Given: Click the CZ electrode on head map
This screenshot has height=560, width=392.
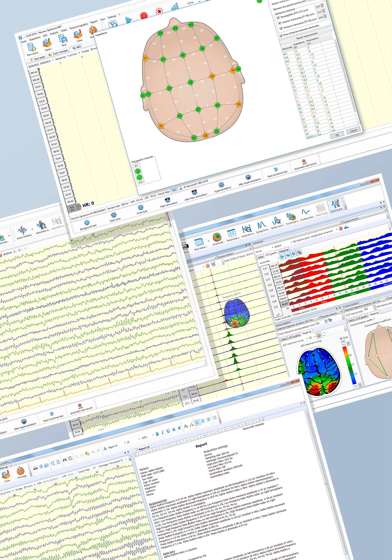Looking at the screenshot, I should [190, 82].
